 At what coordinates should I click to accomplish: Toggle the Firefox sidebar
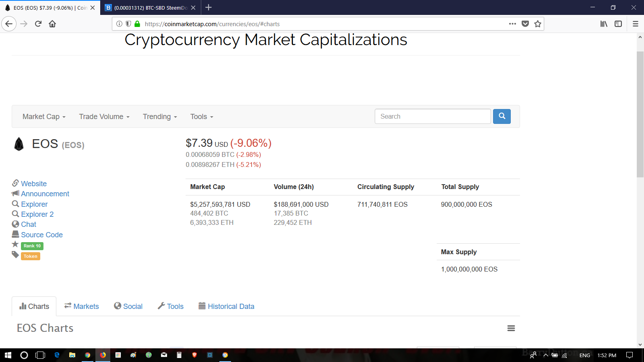point(618,24)
